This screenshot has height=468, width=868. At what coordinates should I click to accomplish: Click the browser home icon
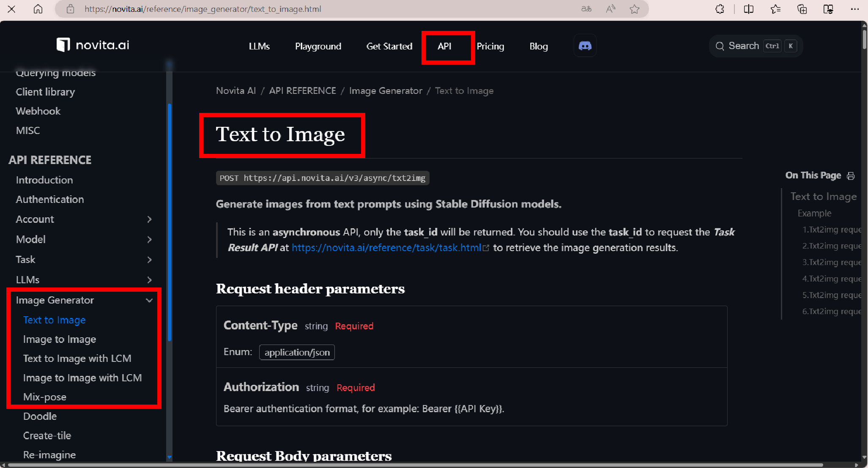[38, 9]
